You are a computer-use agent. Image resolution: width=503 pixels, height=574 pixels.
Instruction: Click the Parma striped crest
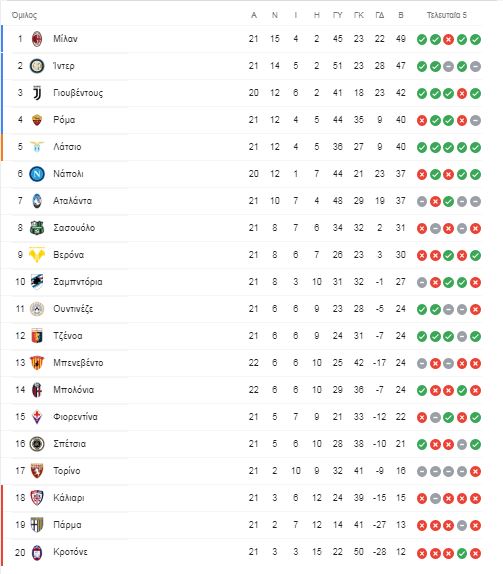[x=37, y=525]
